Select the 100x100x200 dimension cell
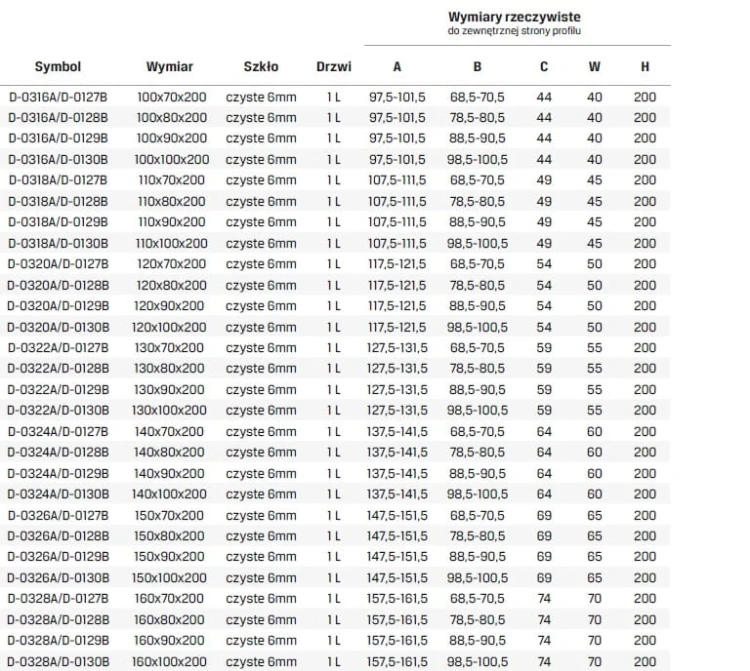This screenshot has width=750, height=671. [x=172, y=160]
